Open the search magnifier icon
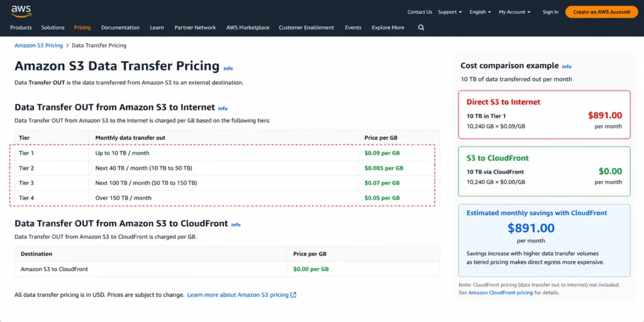 click(x=421, y=28)
